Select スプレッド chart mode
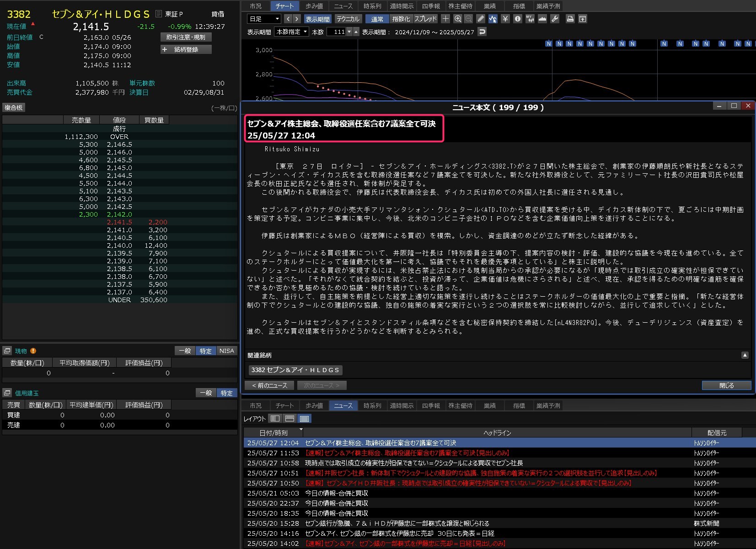This screenshot has height=549, width=756. (426, 19)
